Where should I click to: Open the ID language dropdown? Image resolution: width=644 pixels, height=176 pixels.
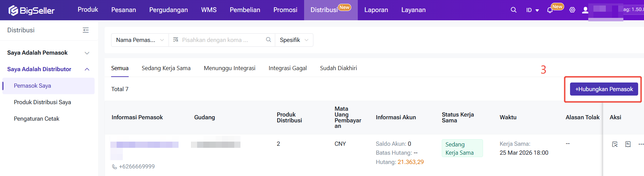tap(532, 10)
